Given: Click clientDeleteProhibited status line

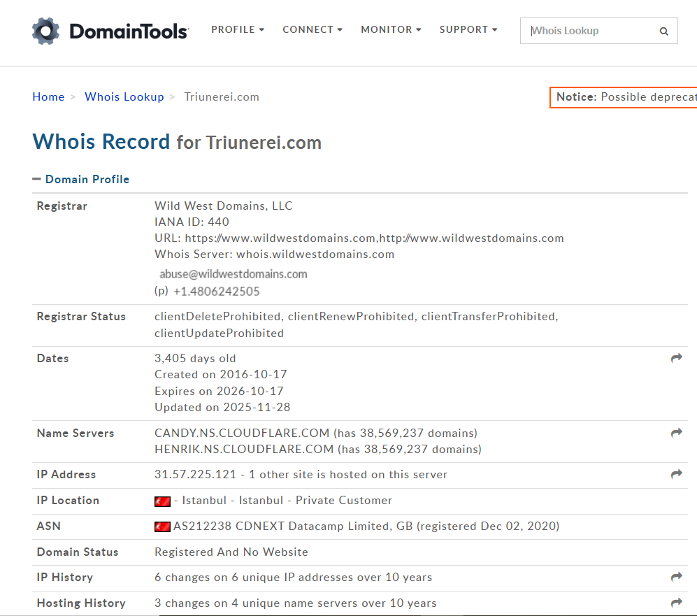Looking at the screenshot, I should tap(356, 317).
